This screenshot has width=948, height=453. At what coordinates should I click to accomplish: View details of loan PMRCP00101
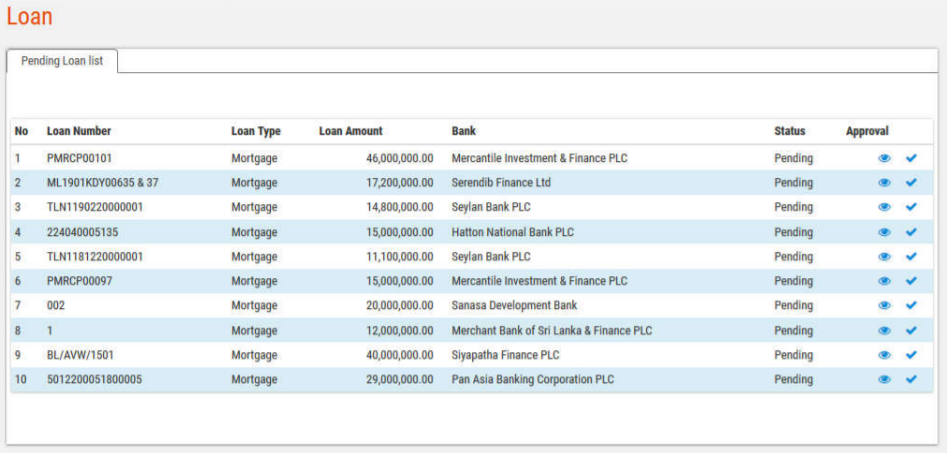click(x=884, y=158)
